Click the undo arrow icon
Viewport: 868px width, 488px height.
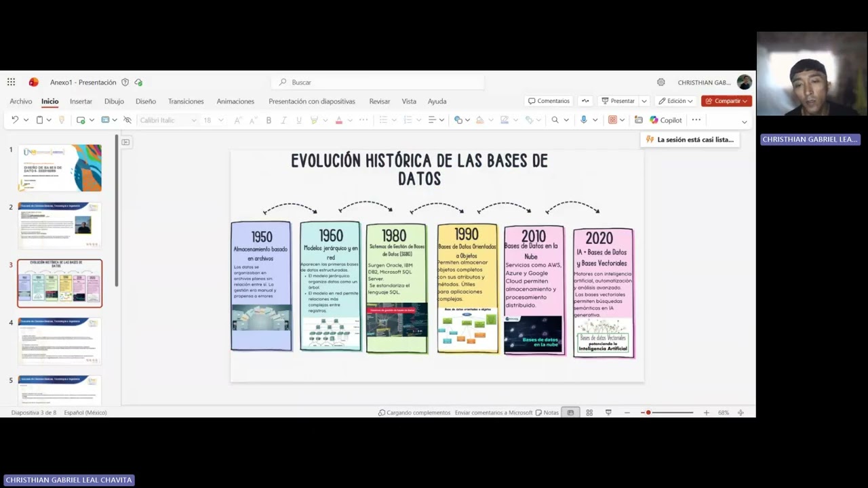(x=15, y=120)
